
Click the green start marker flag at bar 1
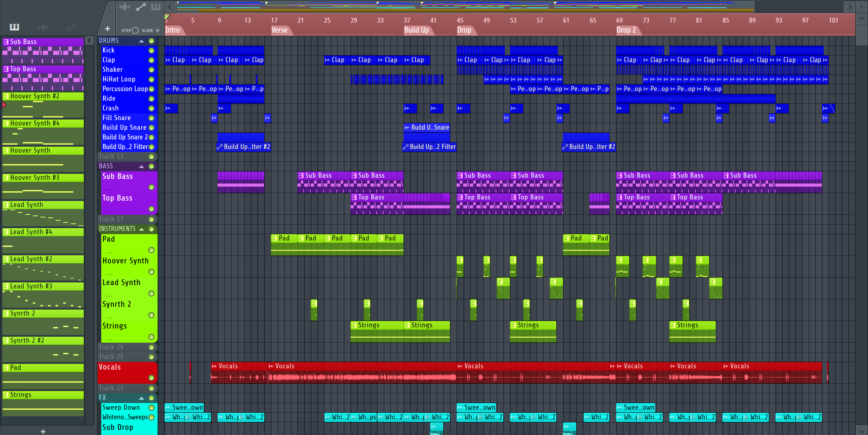(167, 17)
